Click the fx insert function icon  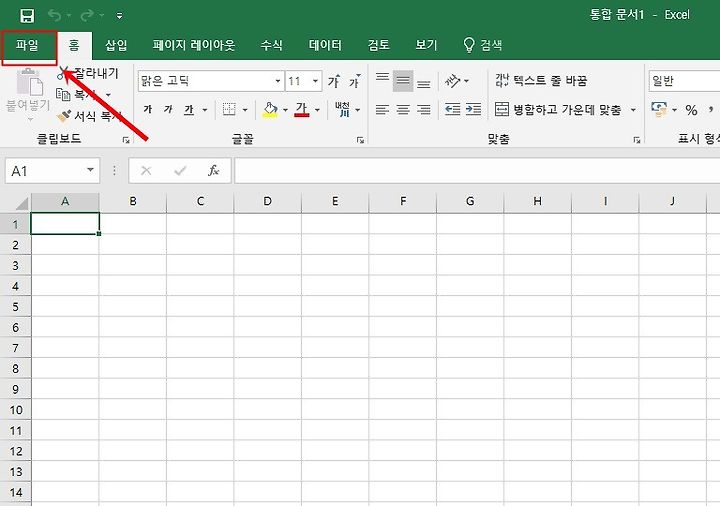214,171
